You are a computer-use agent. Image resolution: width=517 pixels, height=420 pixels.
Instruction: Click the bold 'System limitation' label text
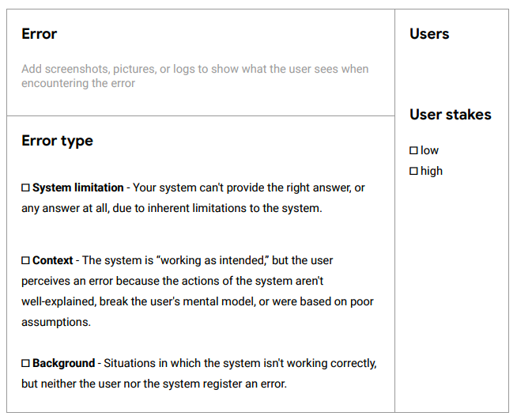click(78, 187)
